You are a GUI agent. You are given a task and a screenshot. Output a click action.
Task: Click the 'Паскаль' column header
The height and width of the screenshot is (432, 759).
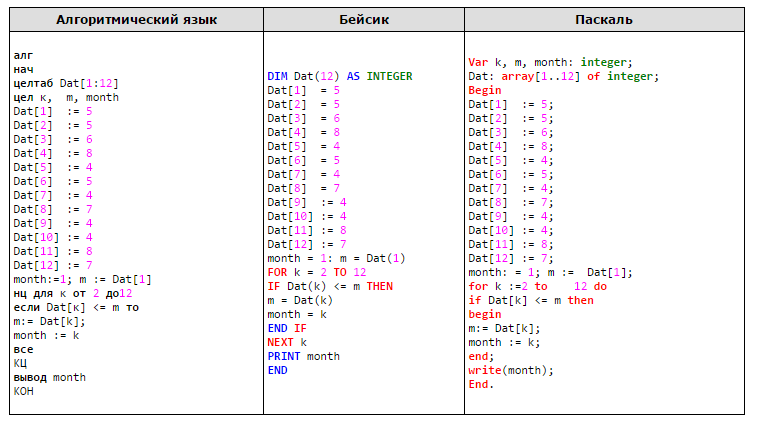(604, 20)
